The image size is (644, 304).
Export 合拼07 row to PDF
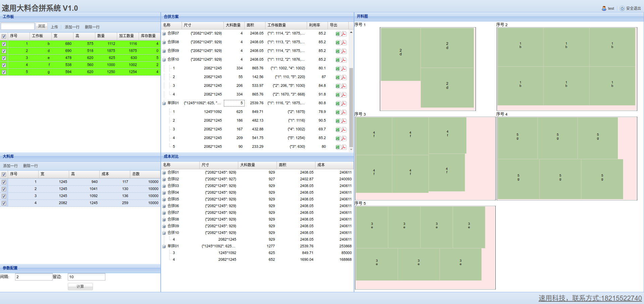[x=344, y=34]
